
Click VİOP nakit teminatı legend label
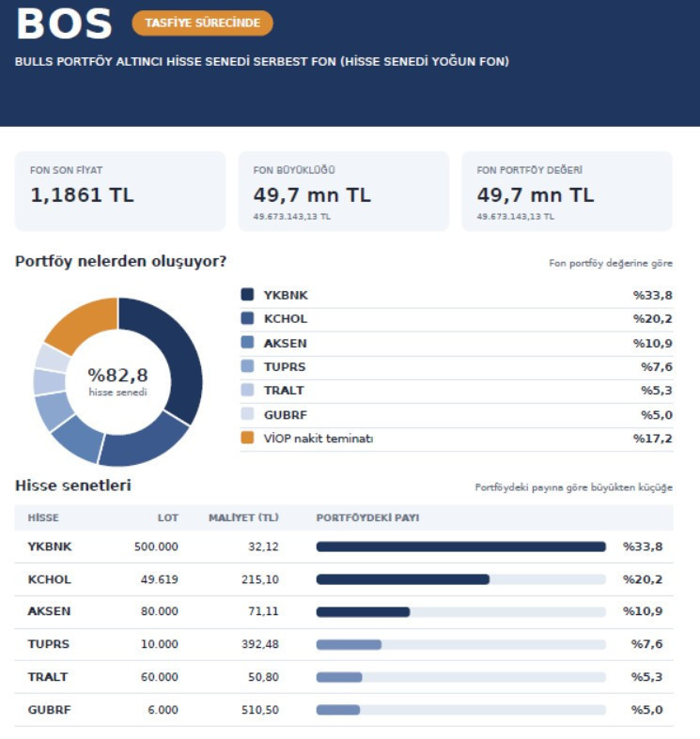(319, 439)
